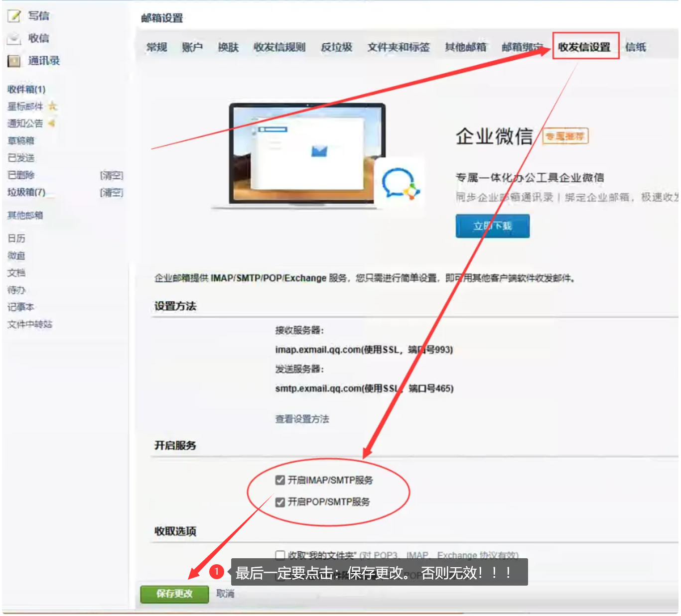The image size is (681, 616).
Task: Click the speaker icon beside 通知公告
Action: click(51, 123)
